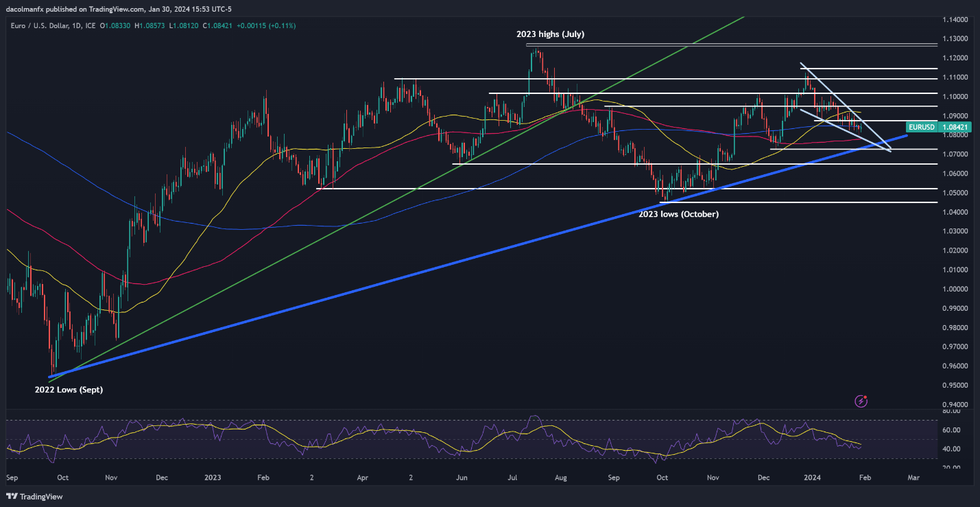Click the purple lightning bolt event icon

[862, 400]
